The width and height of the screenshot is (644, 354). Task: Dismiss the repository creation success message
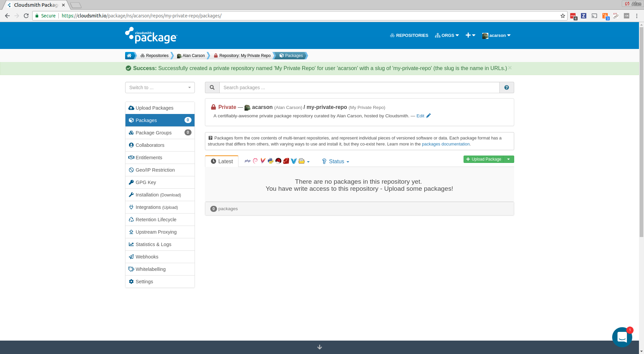[509, 68]
